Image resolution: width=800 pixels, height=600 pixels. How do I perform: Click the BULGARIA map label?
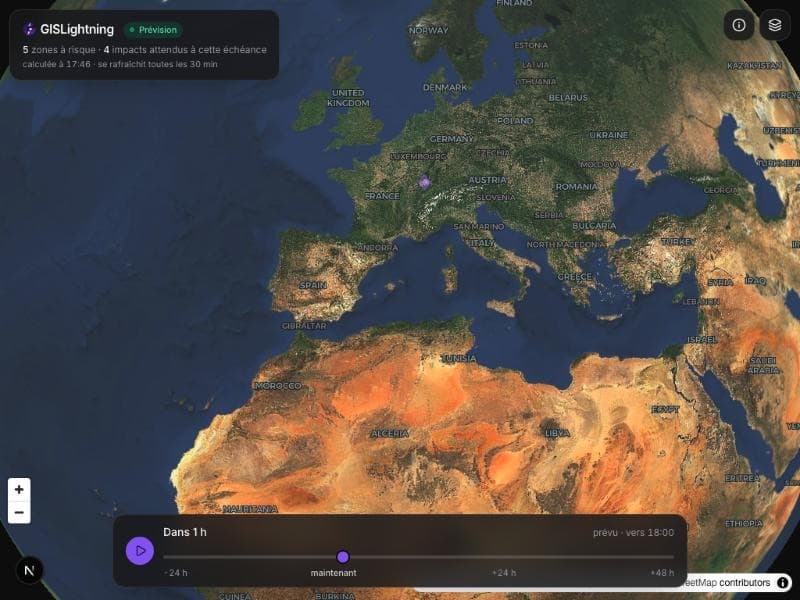pos(594,226)
